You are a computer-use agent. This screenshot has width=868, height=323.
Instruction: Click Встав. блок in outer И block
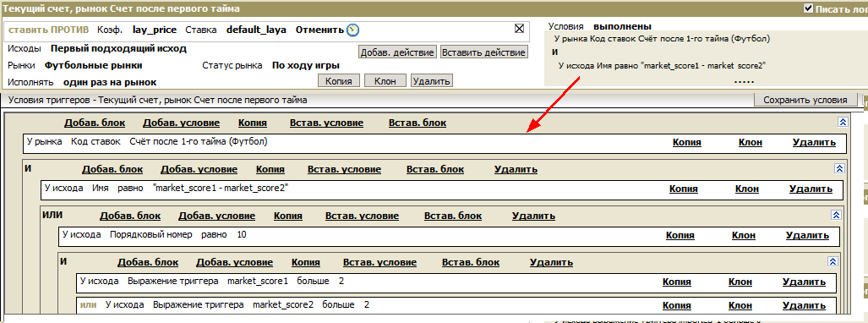point(435,170)
